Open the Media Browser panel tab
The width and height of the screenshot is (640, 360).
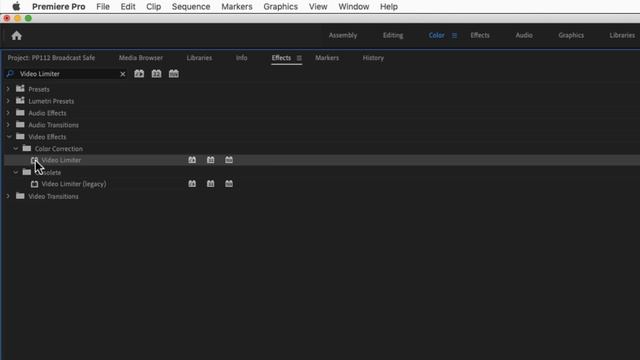point(141,58)
